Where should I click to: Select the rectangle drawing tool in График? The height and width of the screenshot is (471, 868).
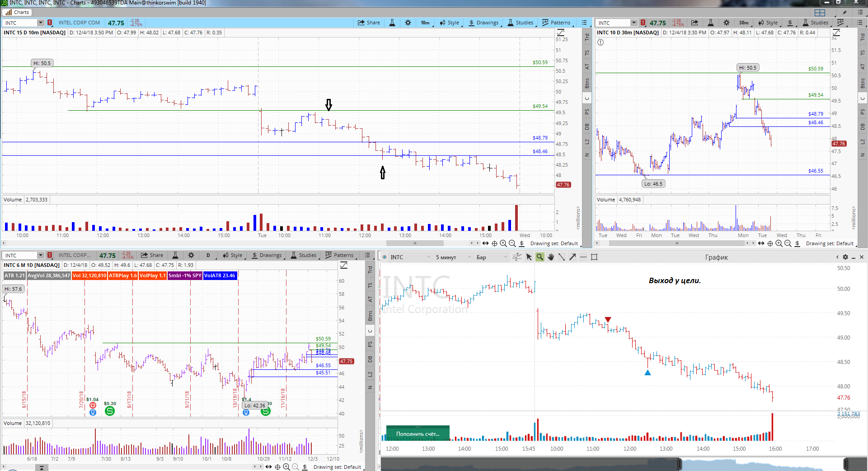594,257
